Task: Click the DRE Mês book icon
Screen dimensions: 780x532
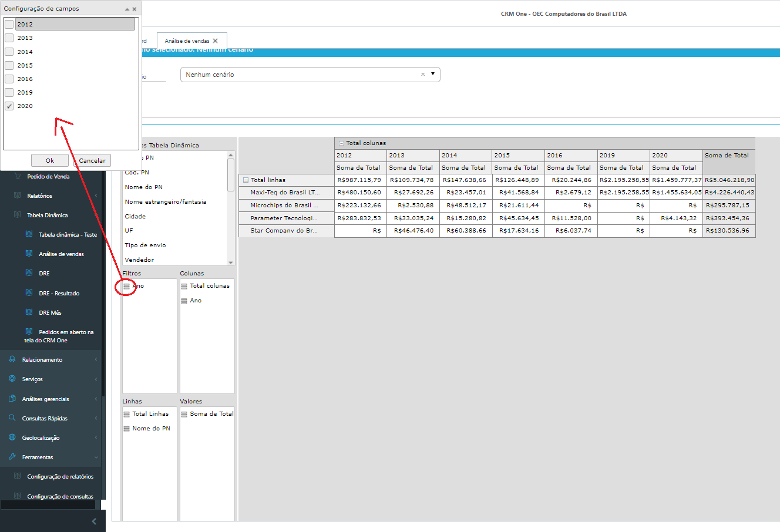Action: click(29, 312)
